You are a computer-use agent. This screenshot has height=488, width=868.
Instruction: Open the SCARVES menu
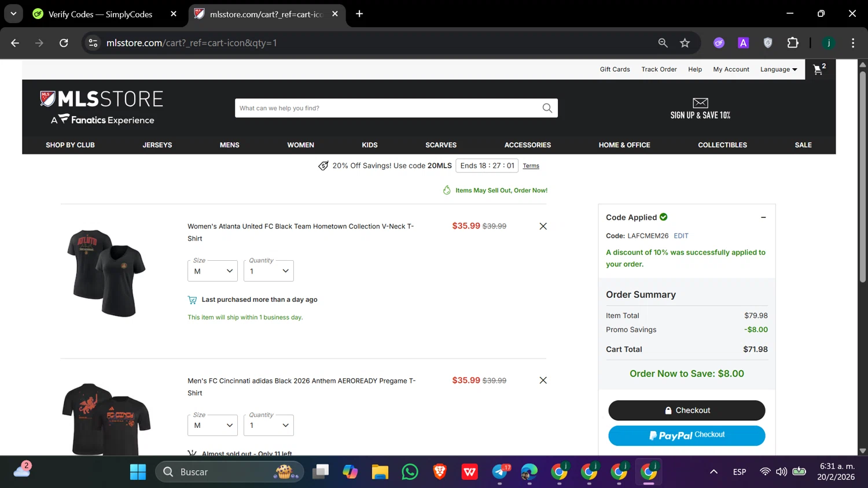441,145
